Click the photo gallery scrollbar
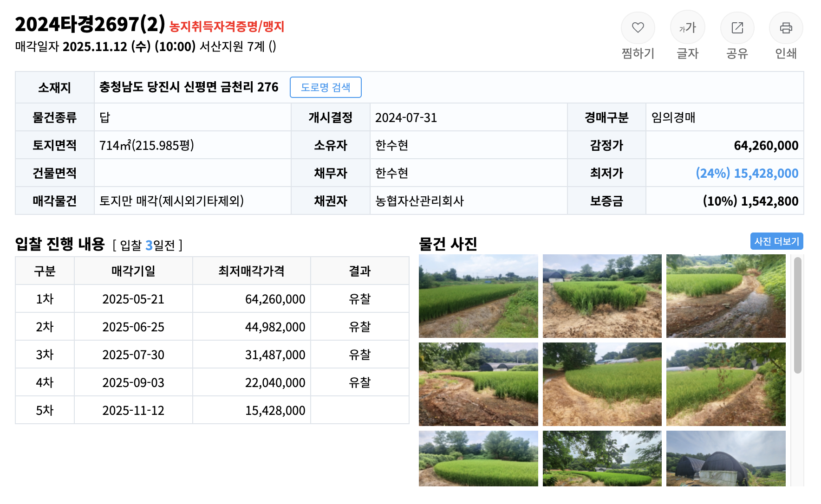Screen dimensions: 821x504 coord(798,316)
